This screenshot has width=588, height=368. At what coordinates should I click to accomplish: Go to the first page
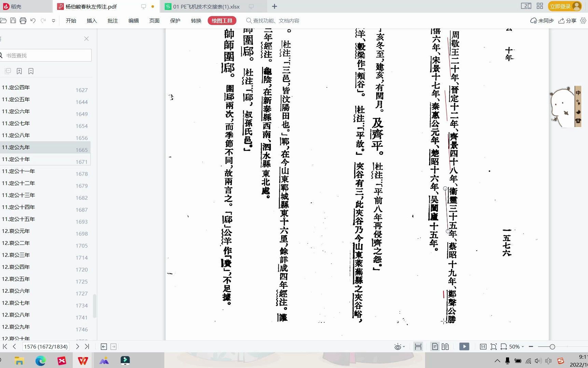click(5, 346)
